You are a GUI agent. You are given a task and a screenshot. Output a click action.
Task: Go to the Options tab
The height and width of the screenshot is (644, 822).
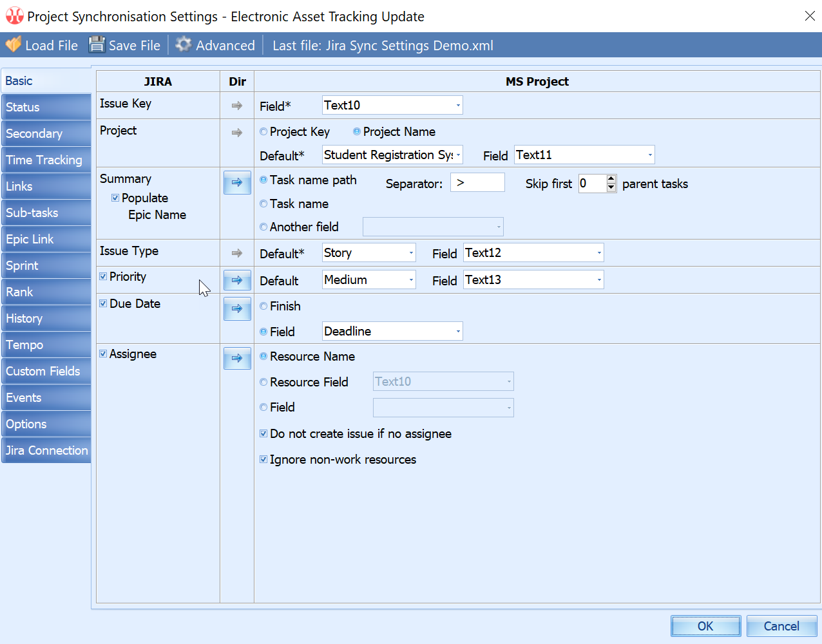[x=46, y=424]
